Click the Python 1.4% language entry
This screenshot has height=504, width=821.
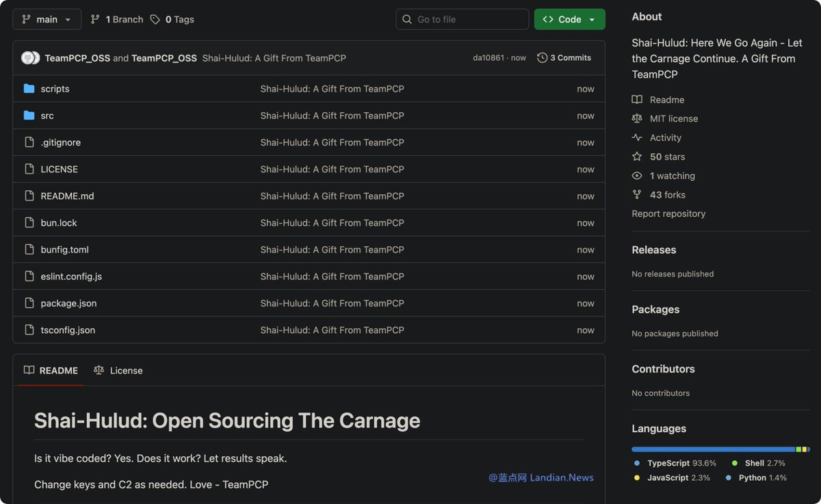click(756, 478)
